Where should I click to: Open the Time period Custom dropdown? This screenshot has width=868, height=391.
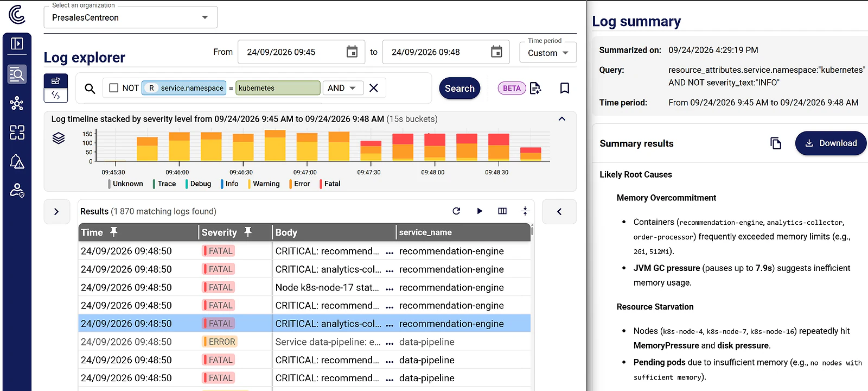[x=548, y=53]
